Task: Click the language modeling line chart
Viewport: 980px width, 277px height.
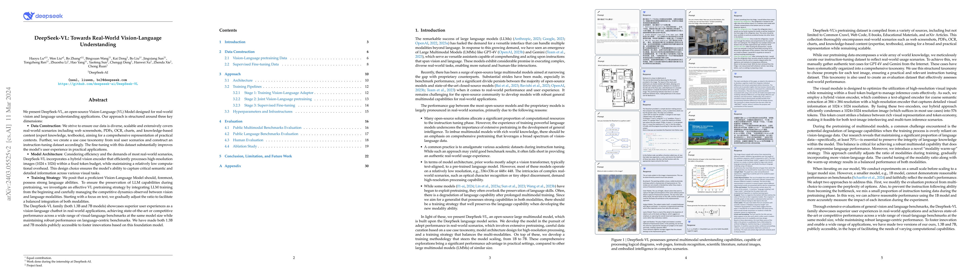Action: [709, 179]
